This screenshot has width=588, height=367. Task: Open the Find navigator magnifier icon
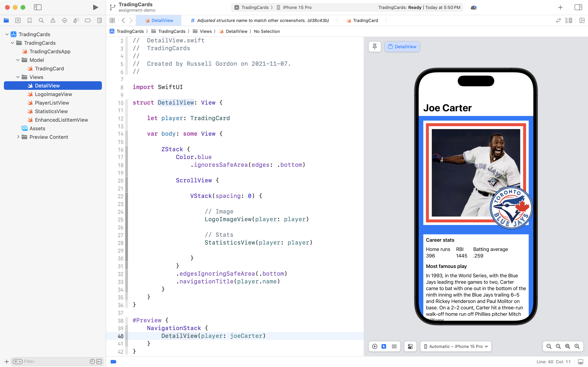pos(41,20)
